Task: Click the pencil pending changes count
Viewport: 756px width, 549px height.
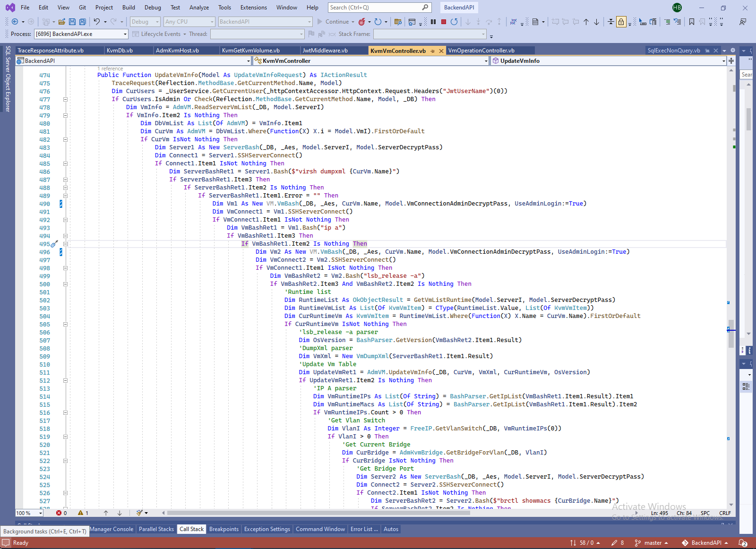Action: pyautogui.click(x=617, y=543)
